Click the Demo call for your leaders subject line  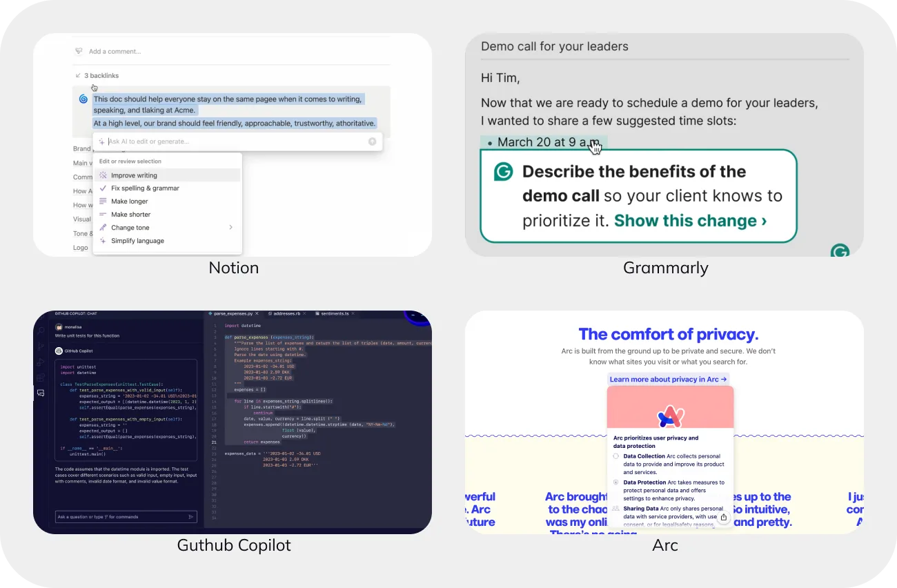pyautogui.click(x=555, y=46)
